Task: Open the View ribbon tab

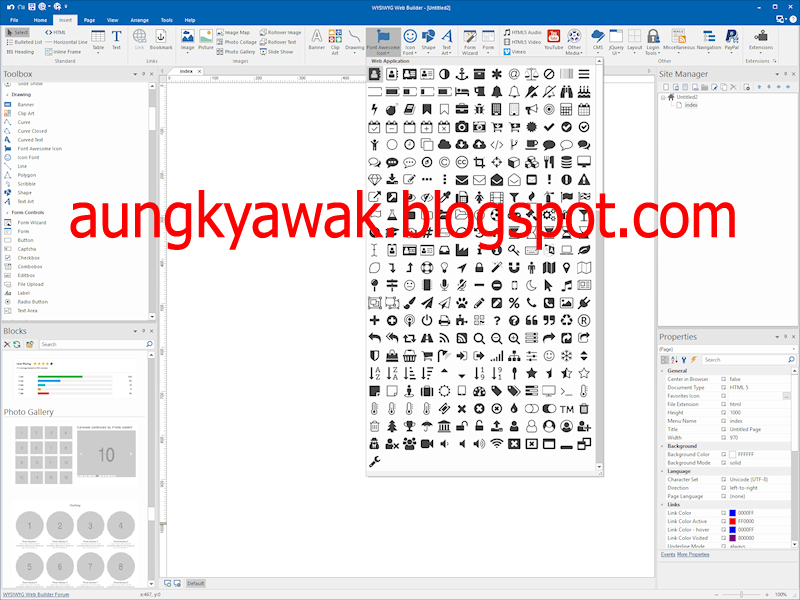Action: click(x=112, y=20)
